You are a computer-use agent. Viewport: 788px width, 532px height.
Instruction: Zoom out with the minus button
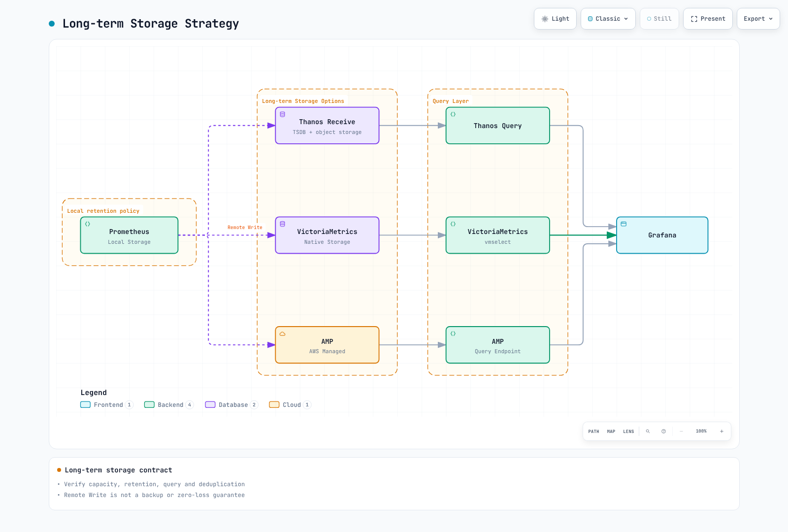tap(682, 432)
